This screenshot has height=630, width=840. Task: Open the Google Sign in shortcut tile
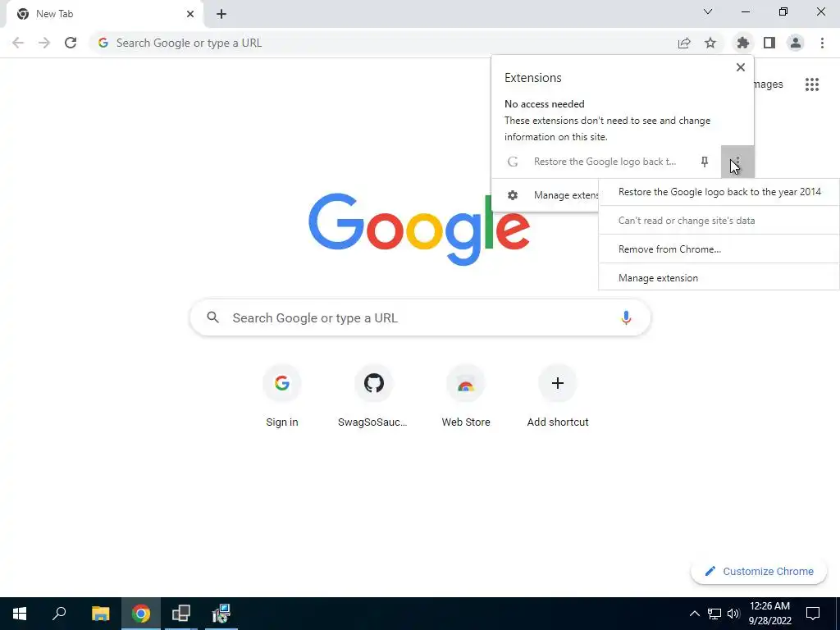click(282, 397)
